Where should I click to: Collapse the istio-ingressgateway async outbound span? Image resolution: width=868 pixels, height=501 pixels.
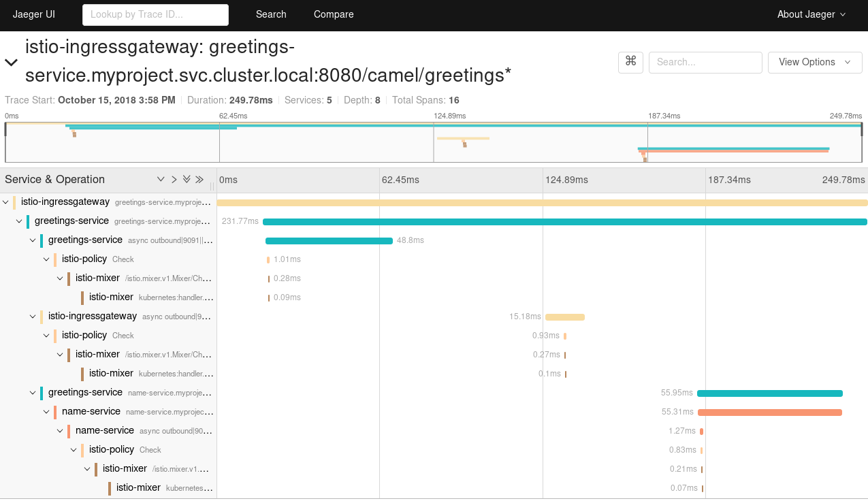click(33, 317)
